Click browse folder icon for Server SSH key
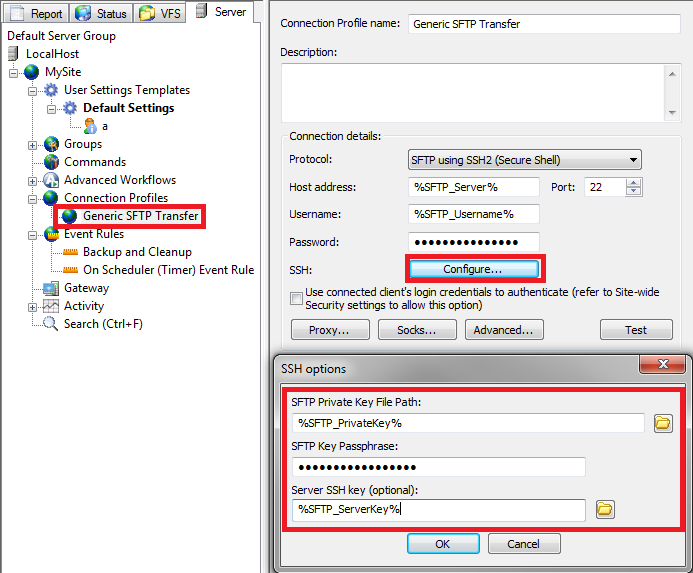 click(604, 510)
